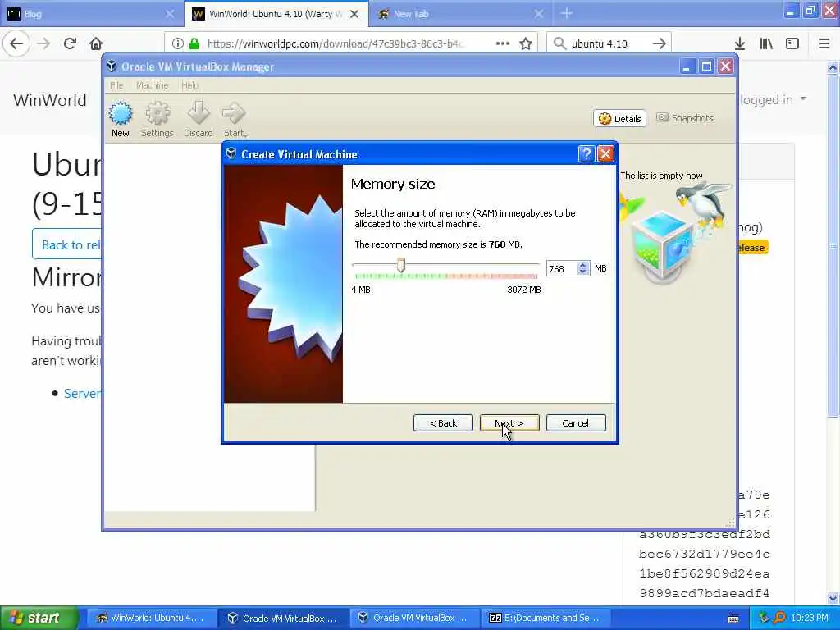Click the search go arrow in Firefox
The image size is (840, 630).
[x=660, y=43]
